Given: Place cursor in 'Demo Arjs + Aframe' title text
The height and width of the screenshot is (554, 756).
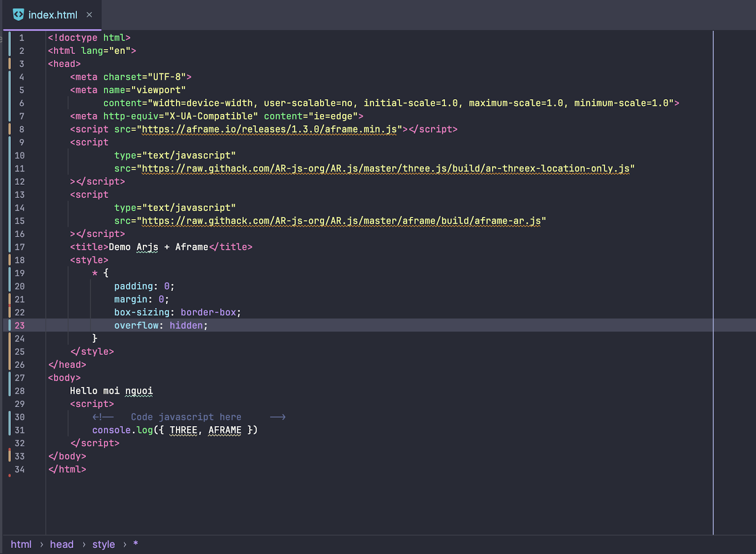Looking at the screenshot, I should 158,247.
